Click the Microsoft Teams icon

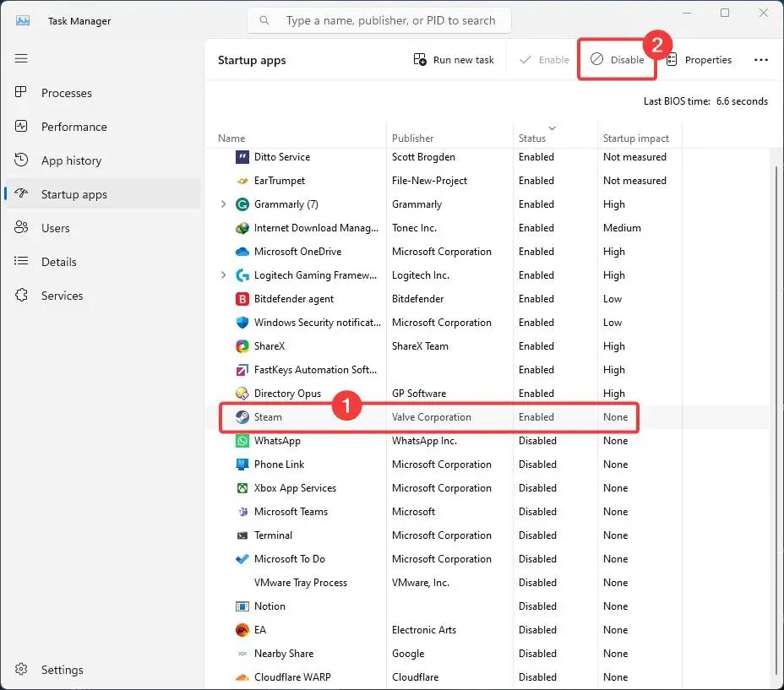[242, 512]
